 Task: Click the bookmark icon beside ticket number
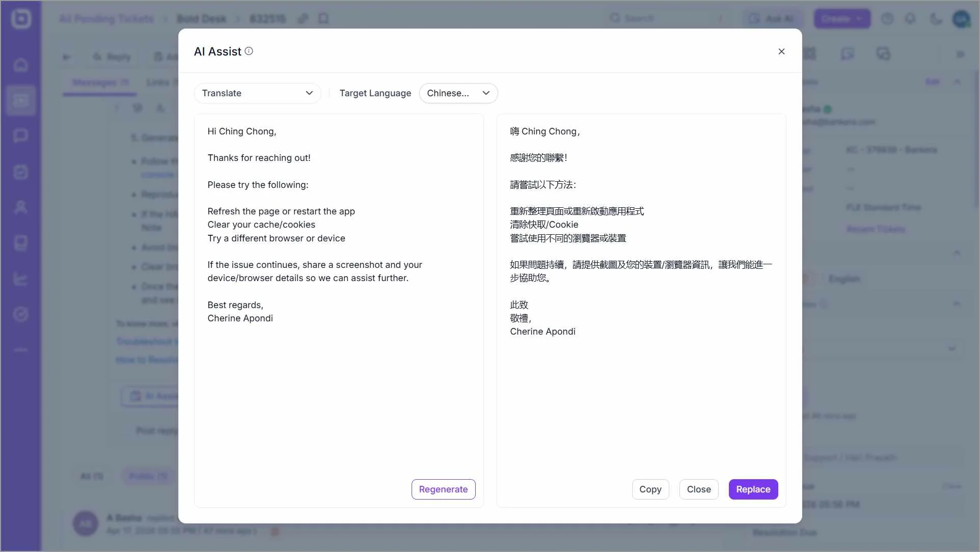pyautogui.click(x=323, y=19)
